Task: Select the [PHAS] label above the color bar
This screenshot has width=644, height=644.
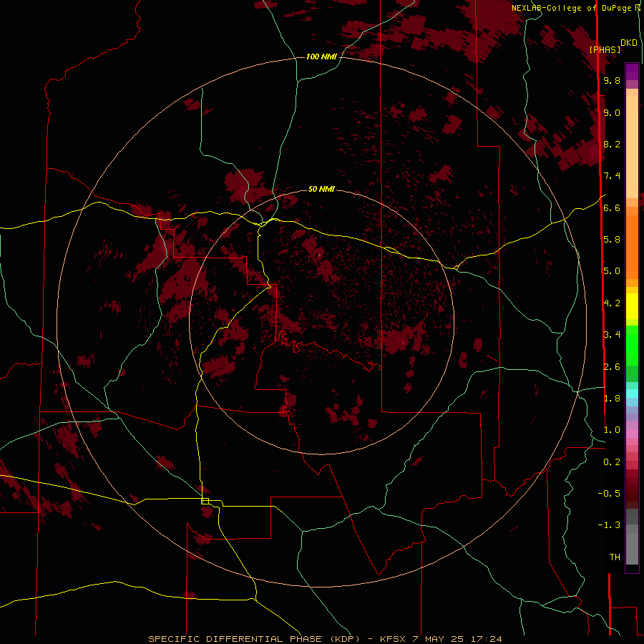Action: click(x=605, y=49)
